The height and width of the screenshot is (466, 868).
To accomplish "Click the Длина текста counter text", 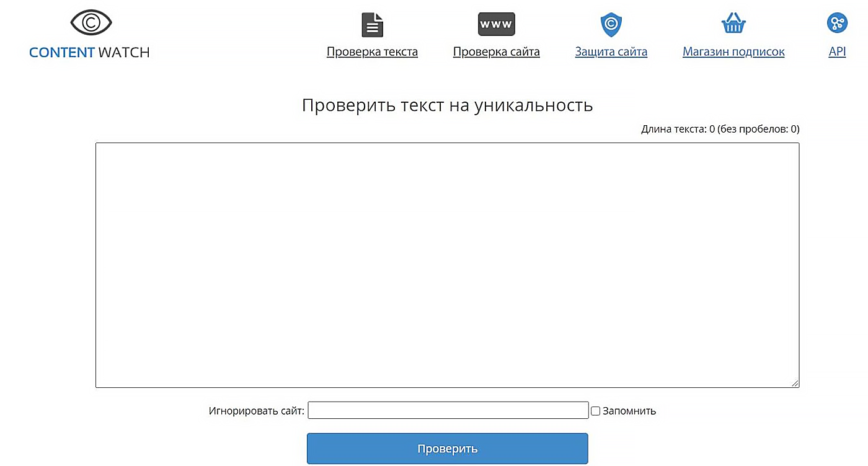I will [720, 130].
